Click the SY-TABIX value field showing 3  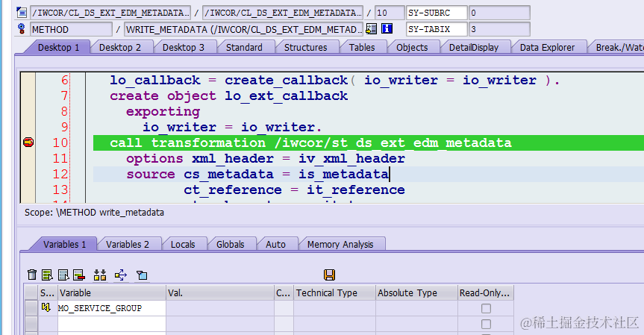499,29
